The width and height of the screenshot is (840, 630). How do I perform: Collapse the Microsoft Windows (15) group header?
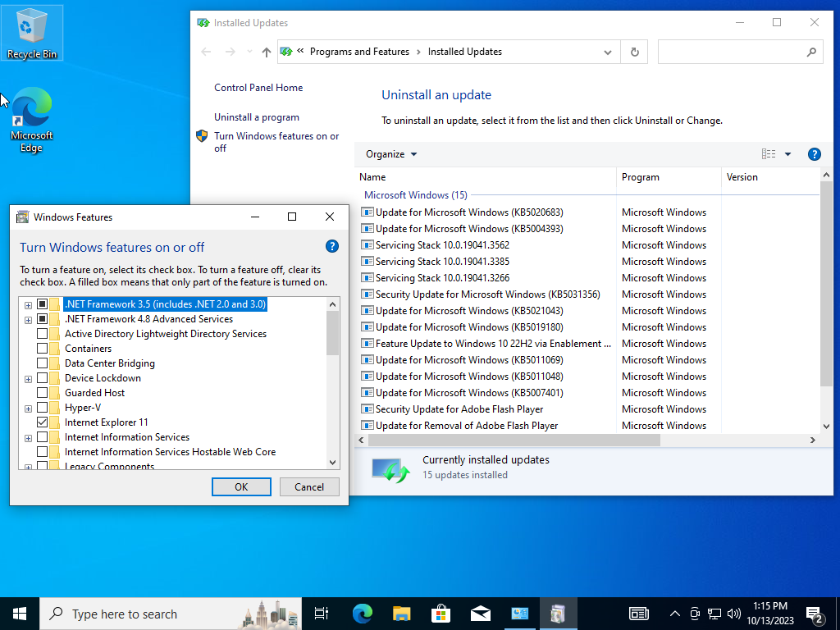pyautogui.click(x=416, y=195)
